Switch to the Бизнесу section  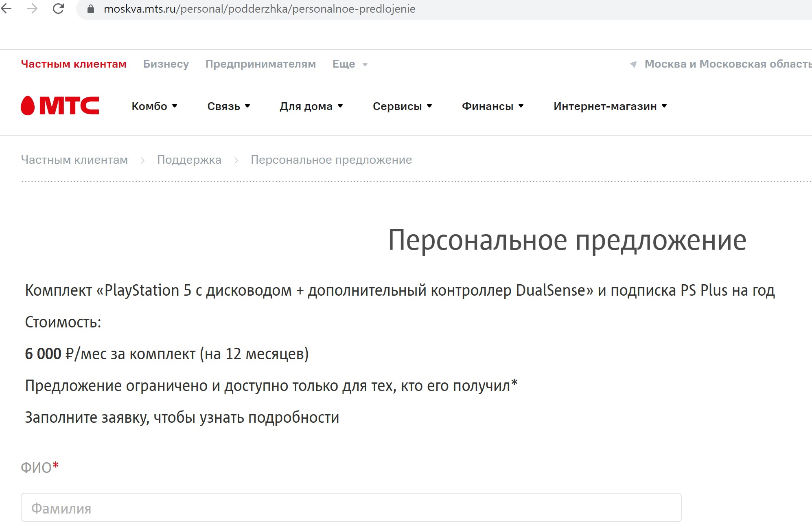click(x=166, y=64)
